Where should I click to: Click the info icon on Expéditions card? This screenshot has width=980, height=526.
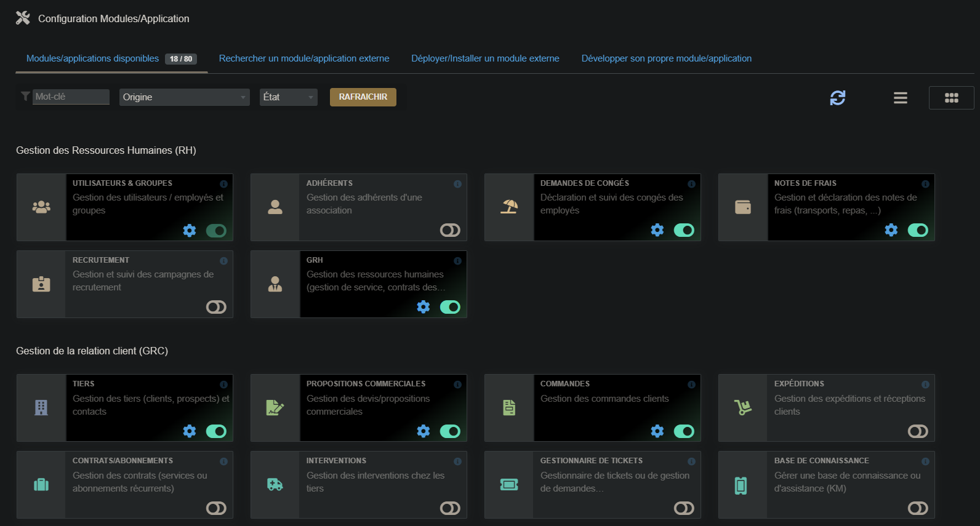pos(925,385)
